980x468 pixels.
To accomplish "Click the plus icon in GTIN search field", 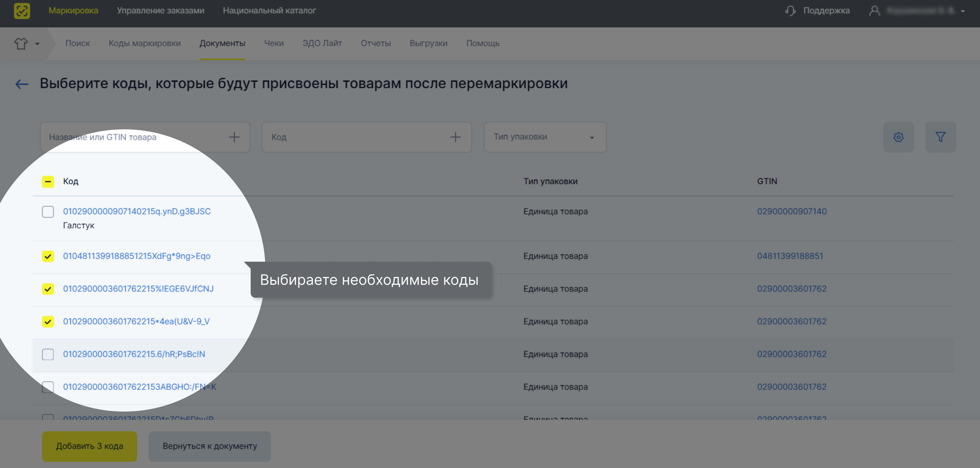I will 234,137.
